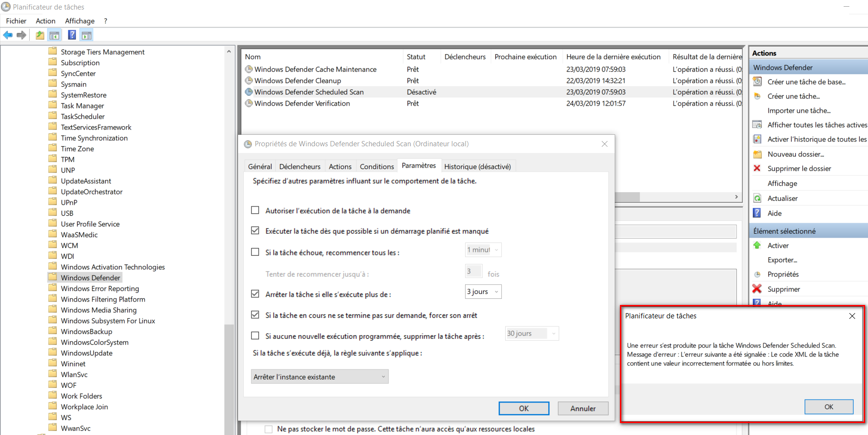Viewport: 868px width, 435px height.
Task: Switch to the Déclencheurs tab
Action: 300,166
